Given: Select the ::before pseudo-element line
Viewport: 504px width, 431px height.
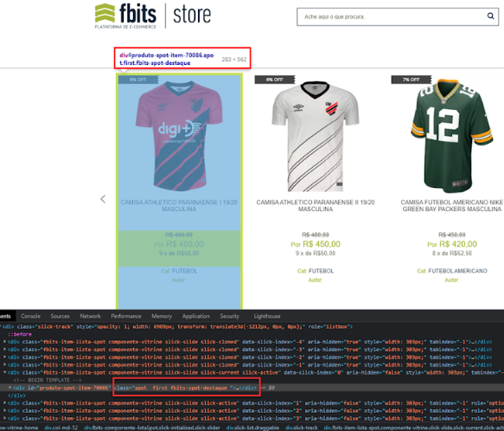Looking at the screenshot, I should pyautogui.click(x=20, y=334).
